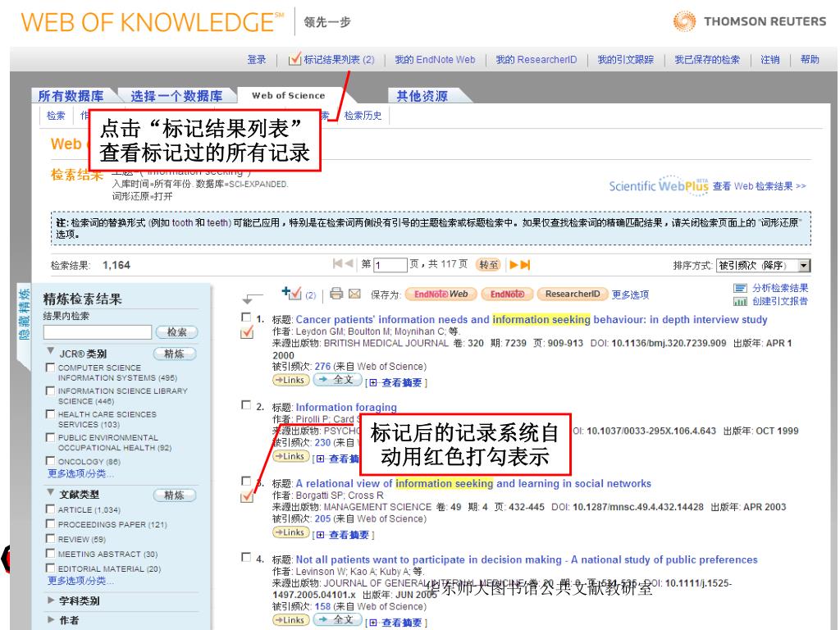
Task: Collapse the JCR category section triangle
Action: [x=51, y=351]
